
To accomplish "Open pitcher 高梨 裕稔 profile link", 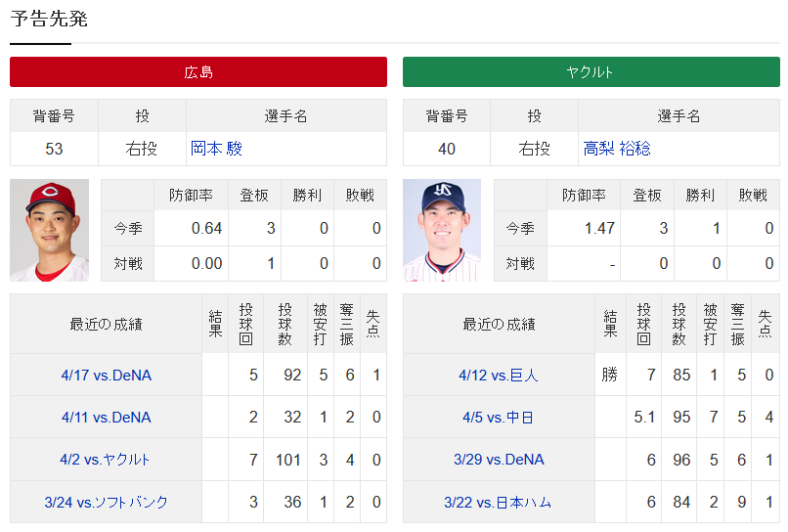I will (x=617, y=149).
